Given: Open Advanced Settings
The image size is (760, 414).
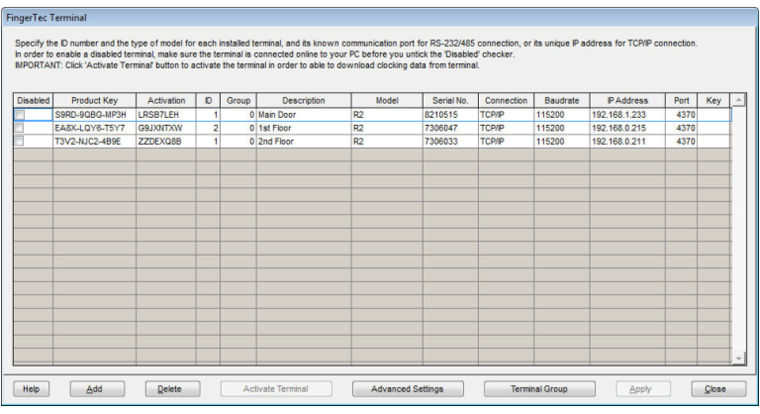Looking at the screenshot, I should click(408, 389).
